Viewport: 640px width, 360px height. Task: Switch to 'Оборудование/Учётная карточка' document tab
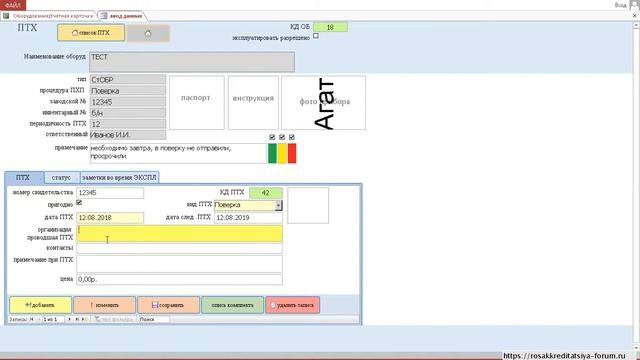click(49, 16)
